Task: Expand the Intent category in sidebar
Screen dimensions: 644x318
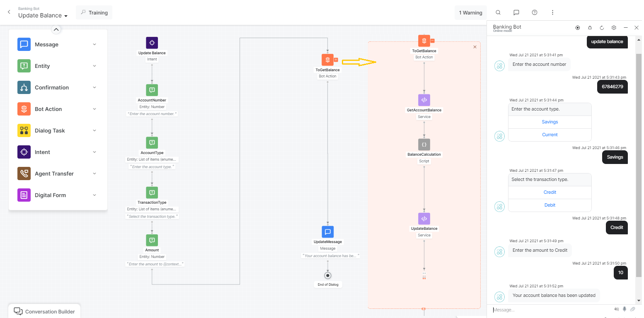Action: [94, 152]
